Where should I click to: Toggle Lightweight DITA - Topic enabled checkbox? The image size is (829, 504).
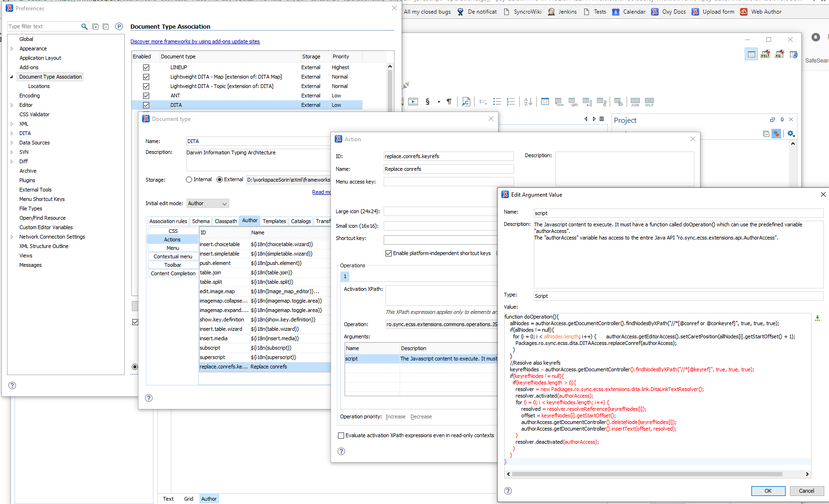point(146,86)
